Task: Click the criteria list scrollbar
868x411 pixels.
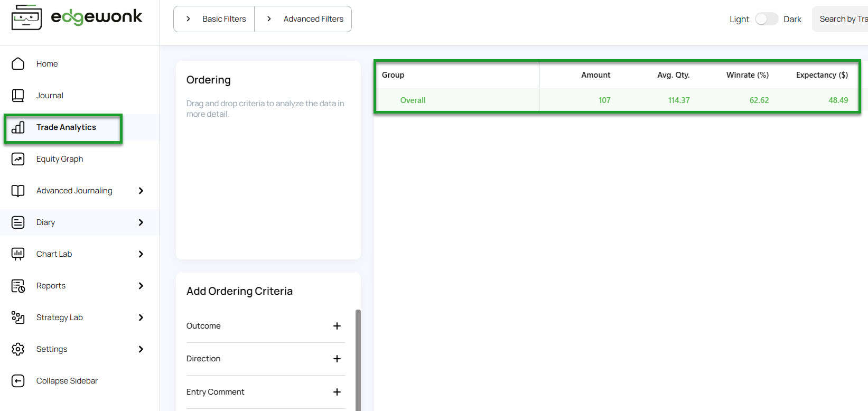Action: pyautogui.click(x=358, y=359)
